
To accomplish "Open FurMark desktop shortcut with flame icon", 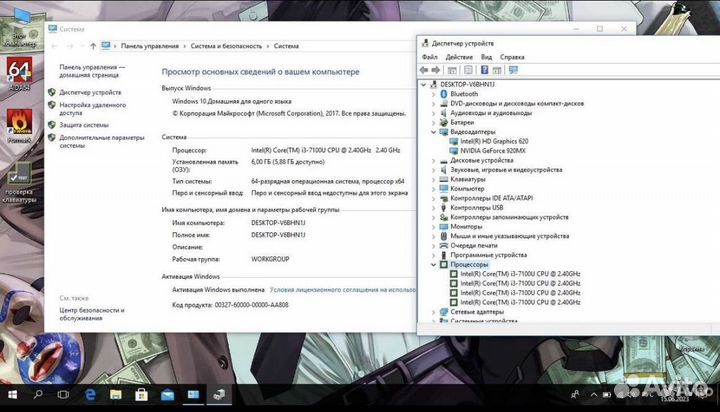I will 19,126.
